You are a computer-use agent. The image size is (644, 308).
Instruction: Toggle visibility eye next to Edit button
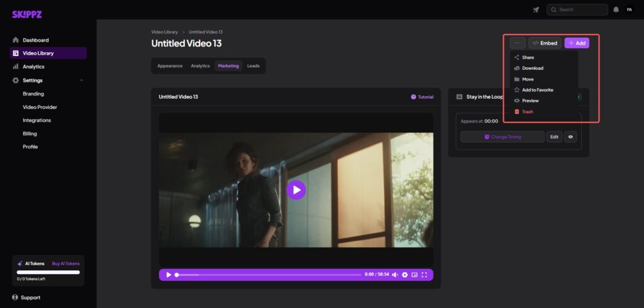570,136
